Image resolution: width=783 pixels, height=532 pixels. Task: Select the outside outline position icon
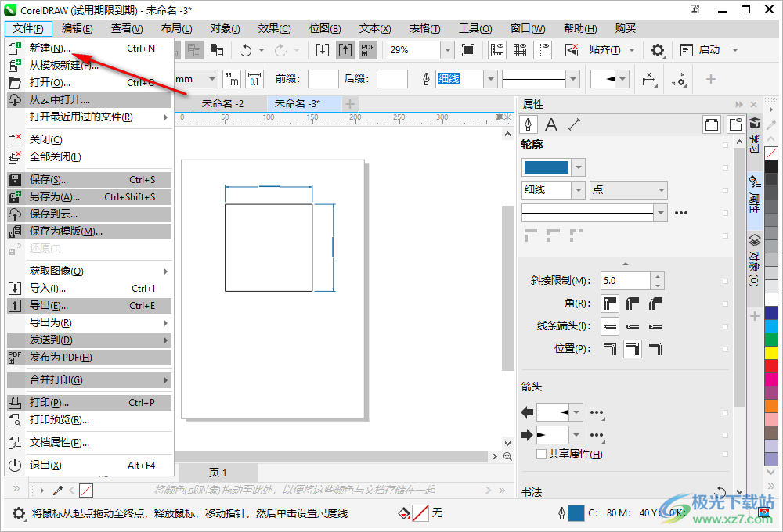(x=610, y=349)
